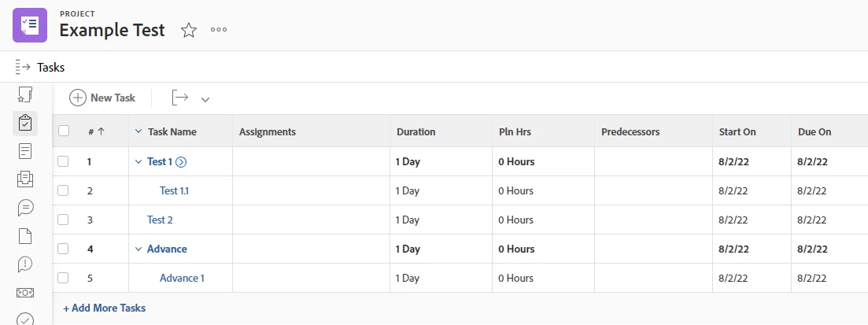The image size is (868, 325).
Task: Open the Updates chat bubble sidebar icon
Action: click(x=25, y=208)
